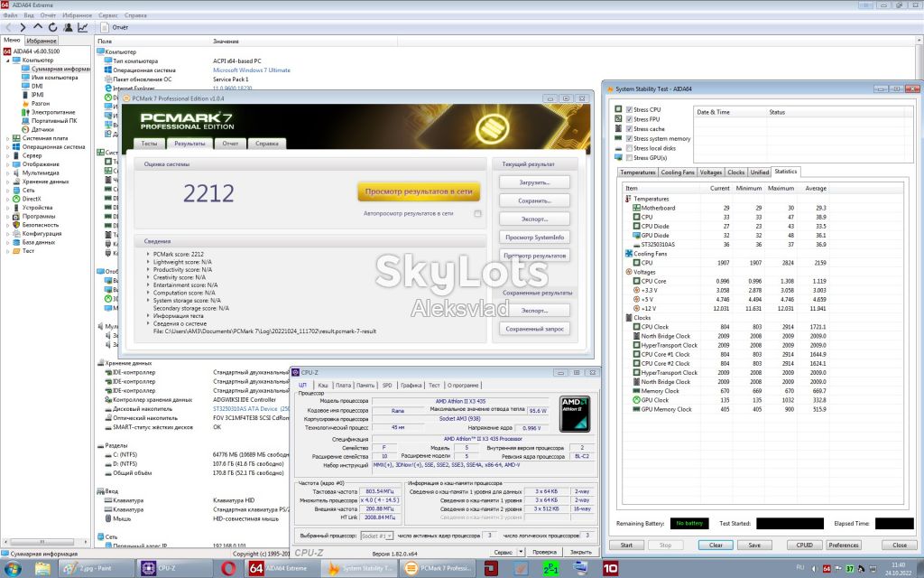Toggle Stress FPU checkbox

[x=629, y=119]
